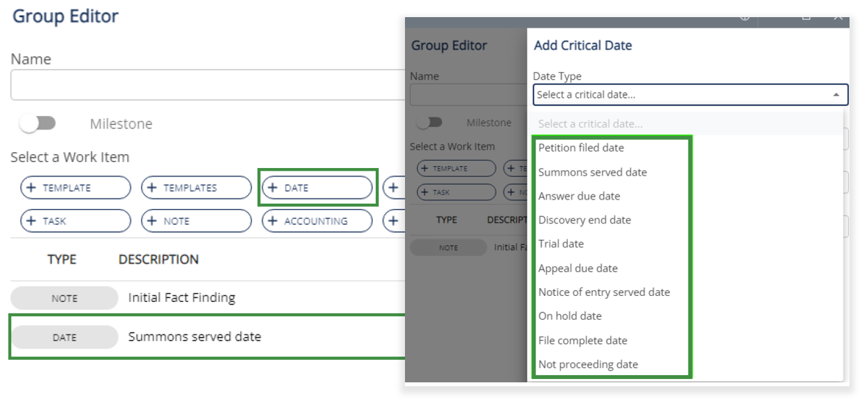Add a + TASK work item
868x406 pixels.
[x=75, y=221]
